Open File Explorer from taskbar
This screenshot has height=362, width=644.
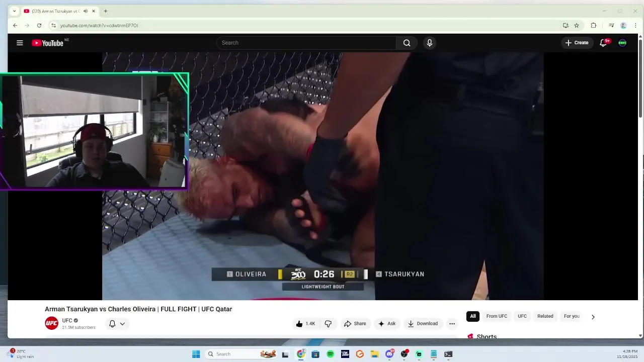(374, 354)
